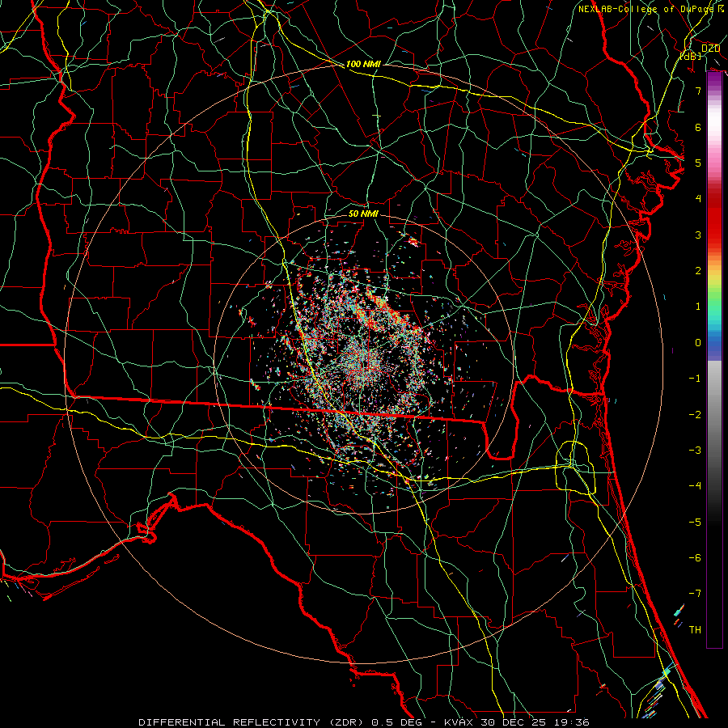
Task: Click the legend value 5
Action: (x=698, y=163)
